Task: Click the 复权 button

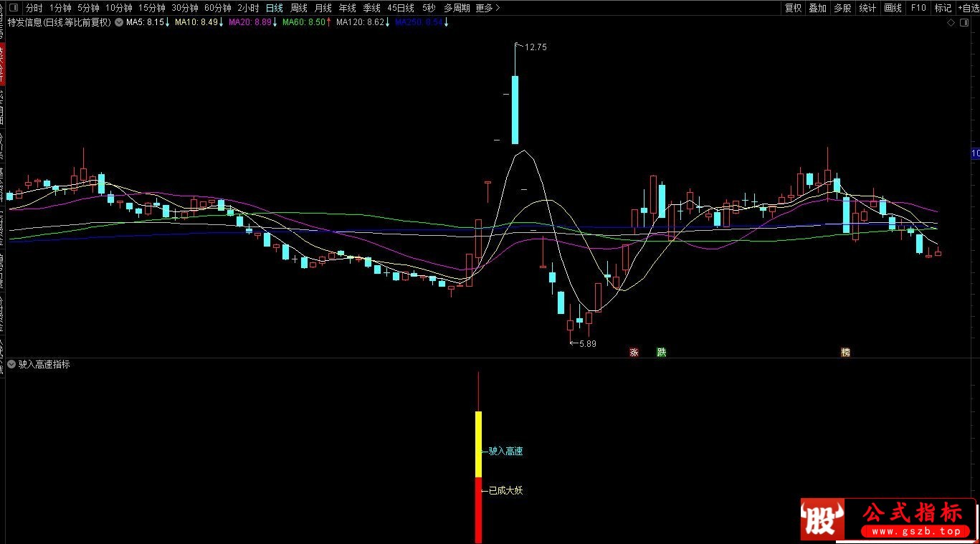Action: click(x=793, y=8)
